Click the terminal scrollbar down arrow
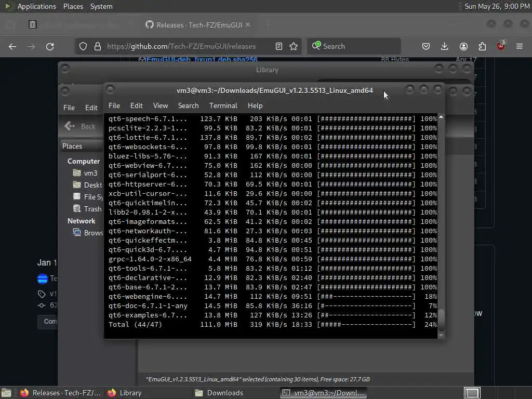 (x=441, y=335)
